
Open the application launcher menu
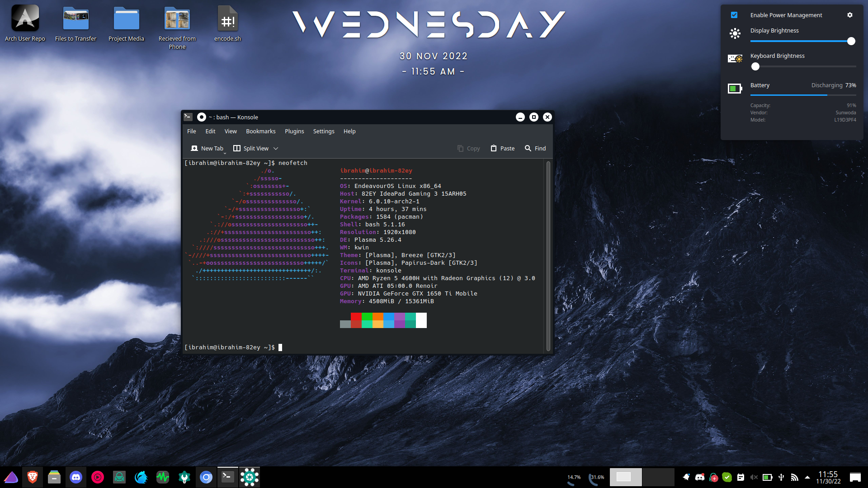pos(11,477)
